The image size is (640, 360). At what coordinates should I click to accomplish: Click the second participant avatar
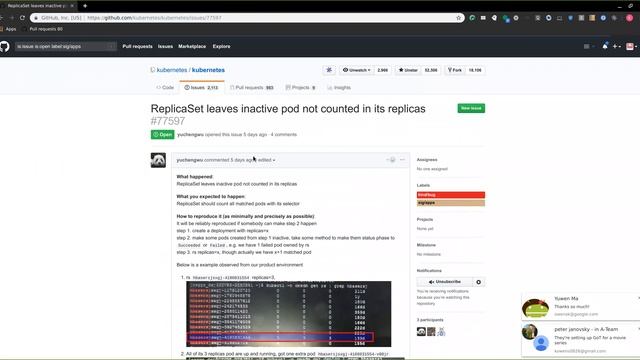pyautogui.click(x=431, y=331)
